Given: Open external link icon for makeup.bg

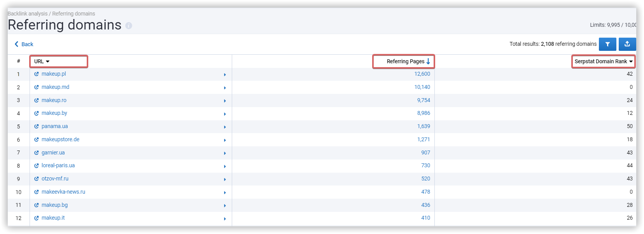Looking at the screenshot, I should [x=37, y=205].
